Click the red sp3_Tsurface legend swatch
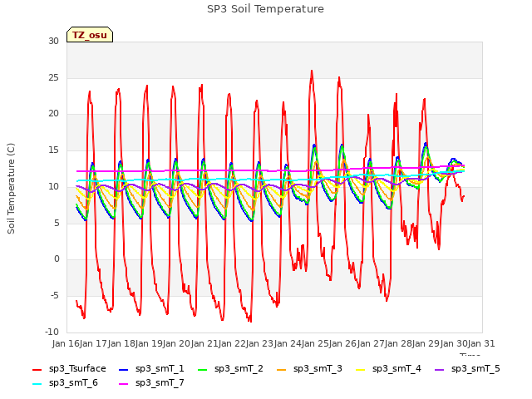Image resolution: width=532 pixels, height=399 pixels. click(x=37, y=369)
